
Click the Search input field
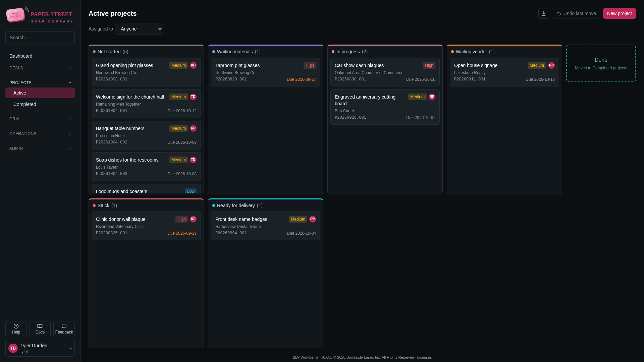click(x=40, y=38)
